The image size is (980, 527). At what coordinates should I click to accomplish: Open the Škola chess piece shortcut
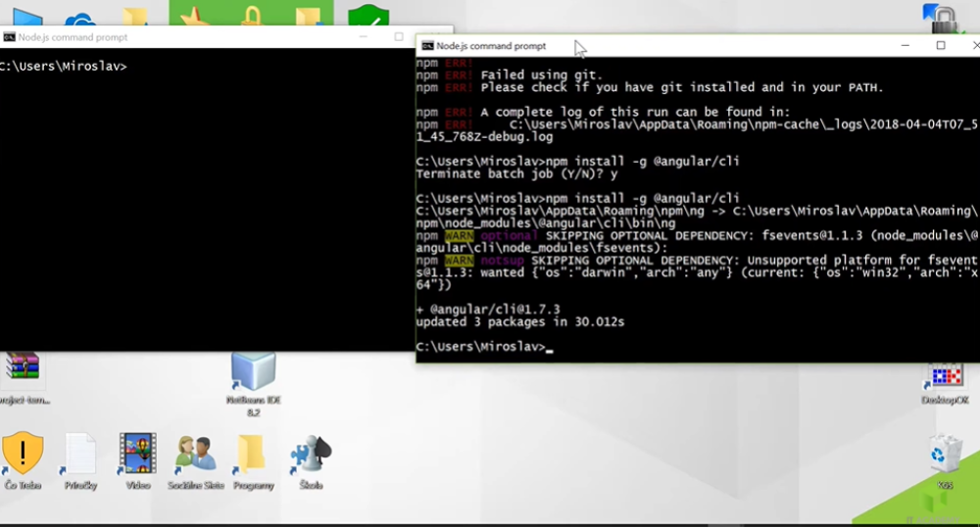(x=311, y=455)
